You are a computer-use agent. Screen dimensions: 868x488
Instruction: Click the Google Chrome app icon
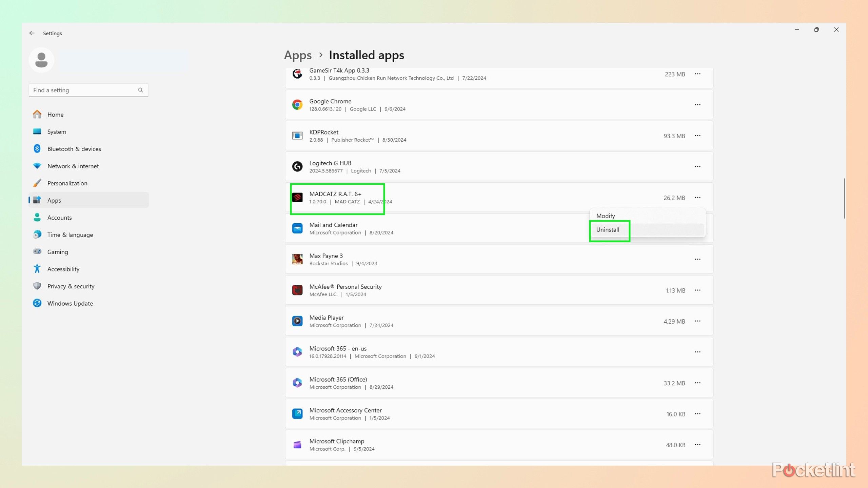tap(297, 105)
